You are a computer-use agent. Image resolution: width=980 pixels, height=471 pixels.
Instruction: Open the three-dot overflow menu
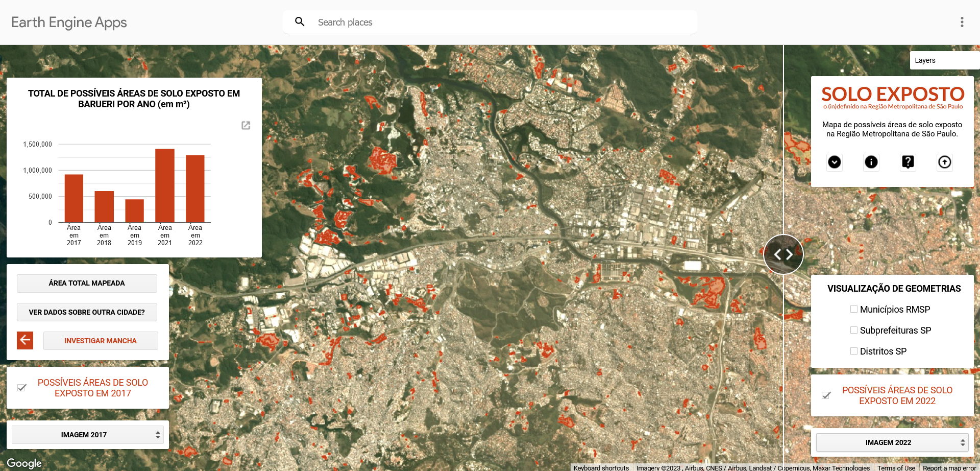962,22
